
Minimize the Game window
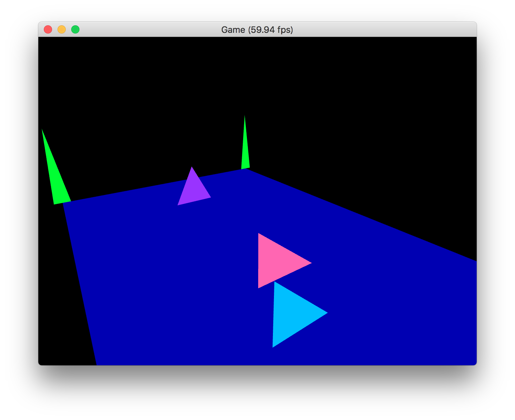pyautogui.click(x=62, y=30)
